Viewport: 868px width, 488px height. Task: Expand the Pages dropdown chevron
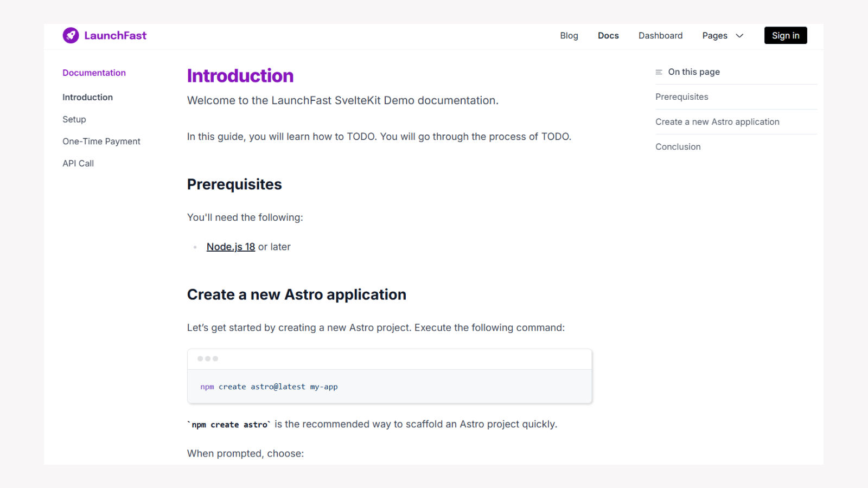point(739,36)
